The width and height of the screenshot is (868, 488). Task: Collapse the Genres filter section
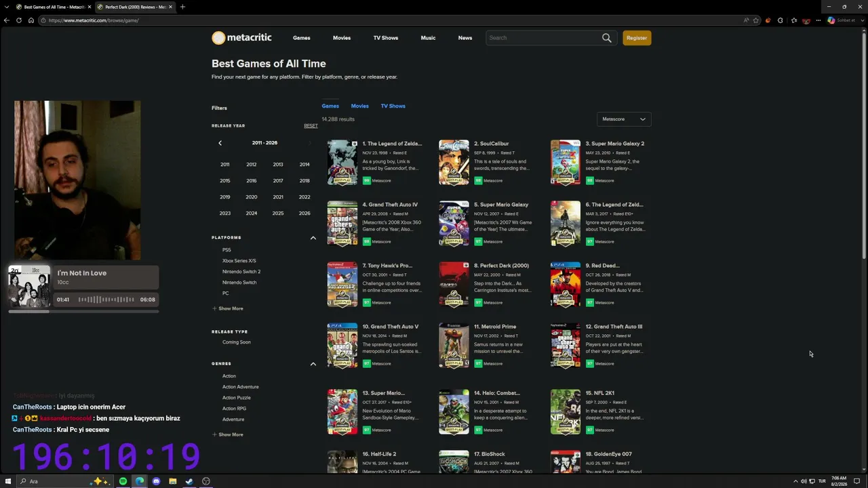(x=313, y=364)
